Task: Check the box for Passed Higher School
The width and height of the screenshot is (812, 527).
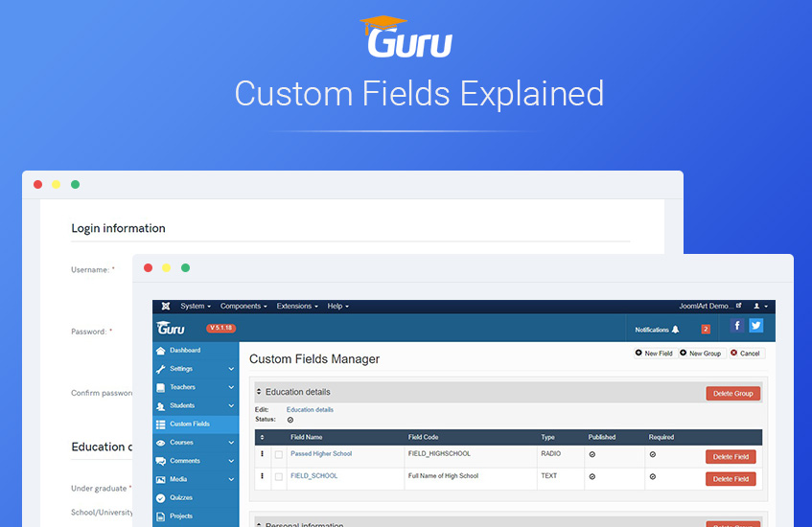Action: pos(279,454)
